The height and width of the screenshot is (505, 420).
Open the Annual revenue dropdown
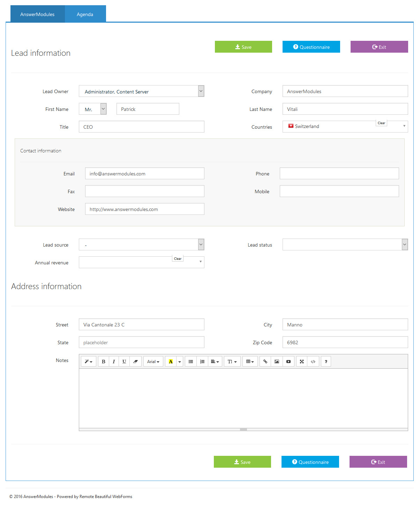tap(142, 262)
